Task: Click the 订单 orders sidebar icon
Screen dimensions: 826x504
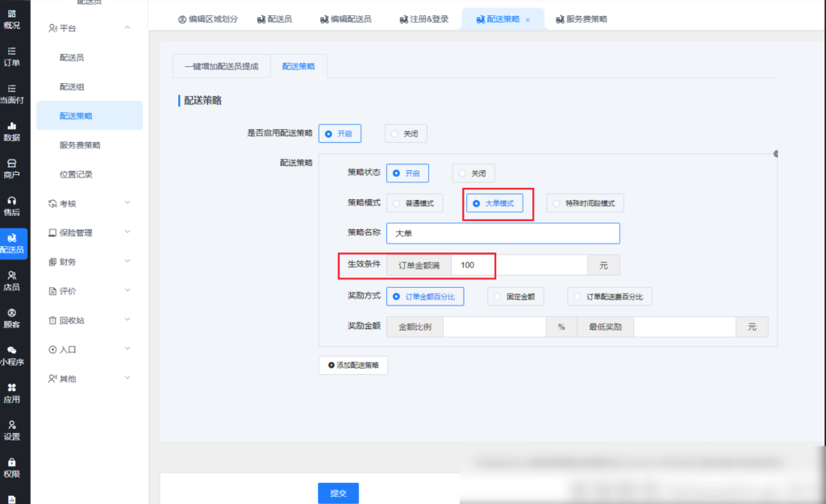Action: pos(12,56)
